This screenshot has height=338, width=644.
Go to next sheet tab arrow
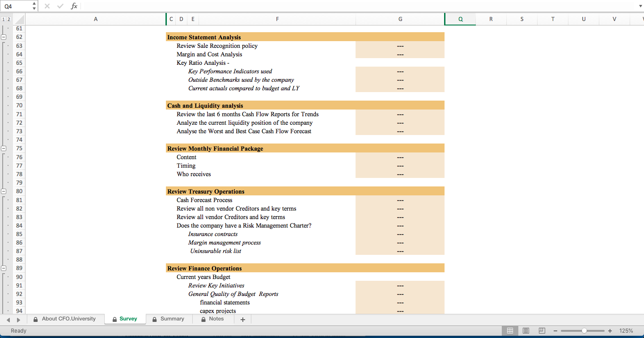pyautogui.click(x=18, y=320)
